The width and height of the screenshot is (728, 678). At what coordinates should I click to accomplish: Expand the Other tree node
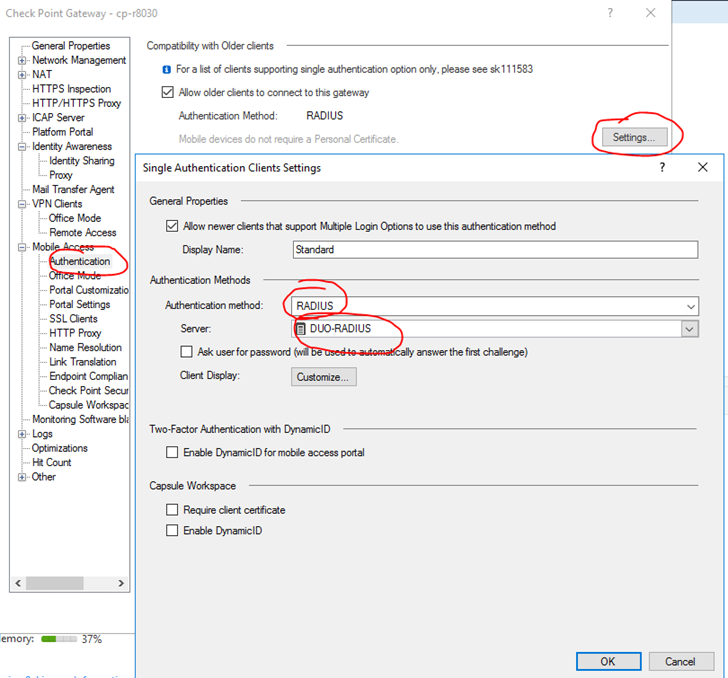22,477
